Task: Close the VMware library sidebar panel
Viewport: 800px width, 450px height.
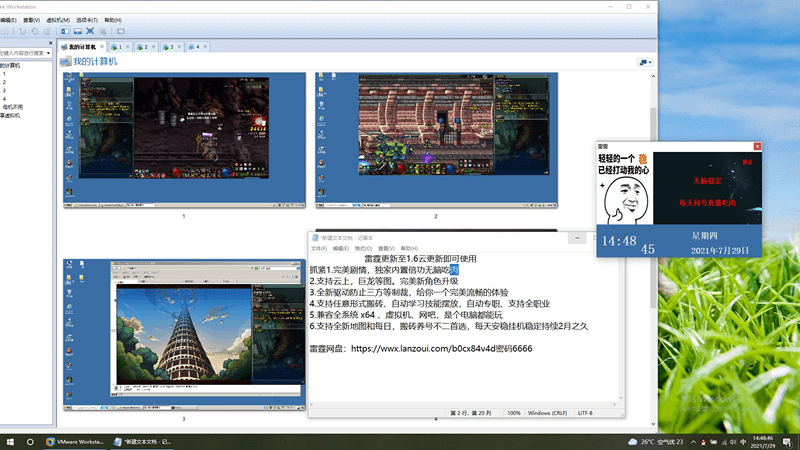Action: coord(50,43)
